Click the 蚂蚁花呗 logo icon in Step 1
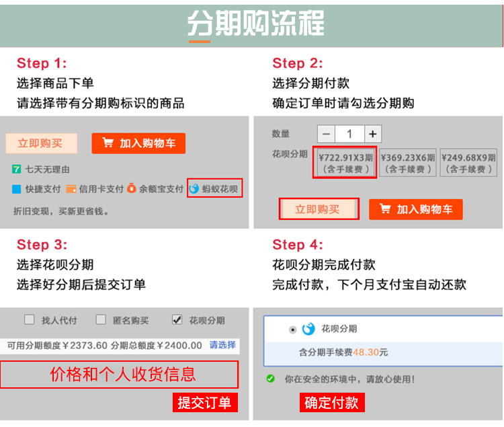 [194, 189]
